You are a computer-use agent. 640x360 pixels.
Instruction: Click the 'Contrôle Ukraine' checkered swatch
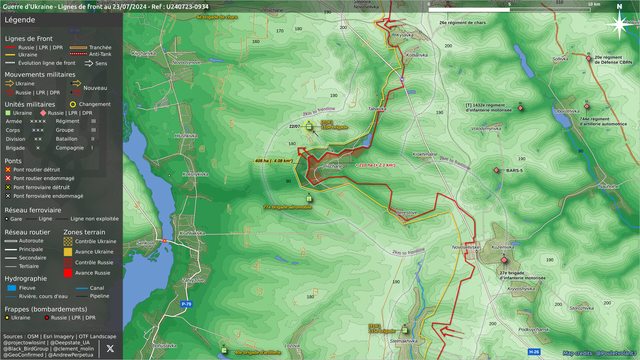68,241
